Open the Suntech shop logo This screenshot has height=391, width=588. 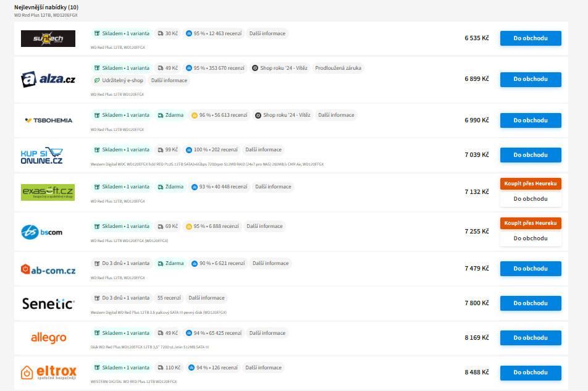click(x=48, y=39)
